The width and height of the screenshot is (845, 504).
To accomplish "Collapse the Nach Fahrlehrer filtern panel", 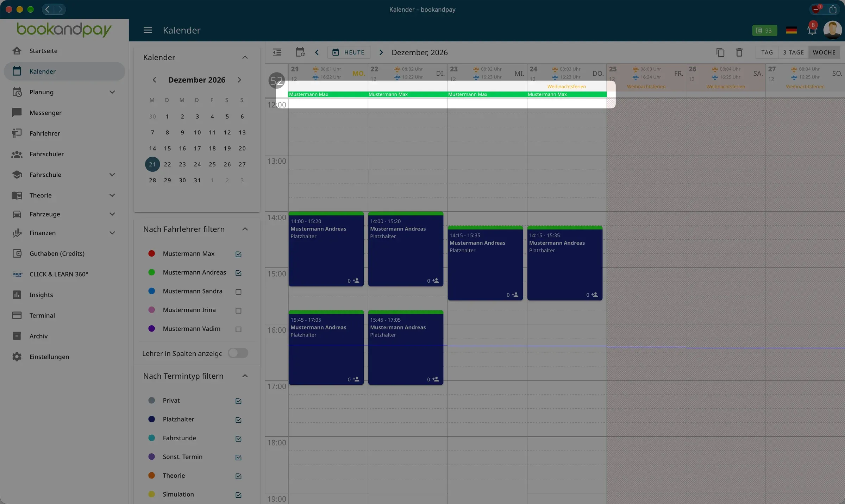I will [245, 229].
